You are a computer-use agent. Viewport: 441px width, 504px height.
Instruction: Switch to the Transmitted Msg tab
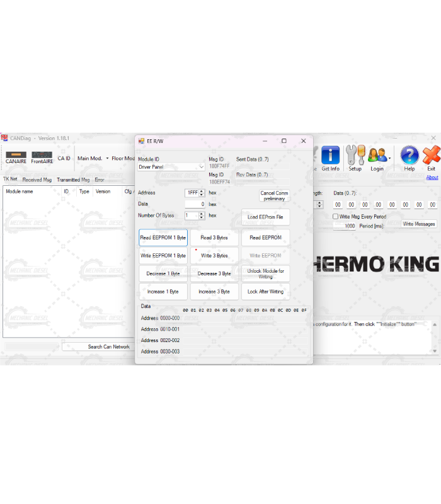[x=73, y=180]
